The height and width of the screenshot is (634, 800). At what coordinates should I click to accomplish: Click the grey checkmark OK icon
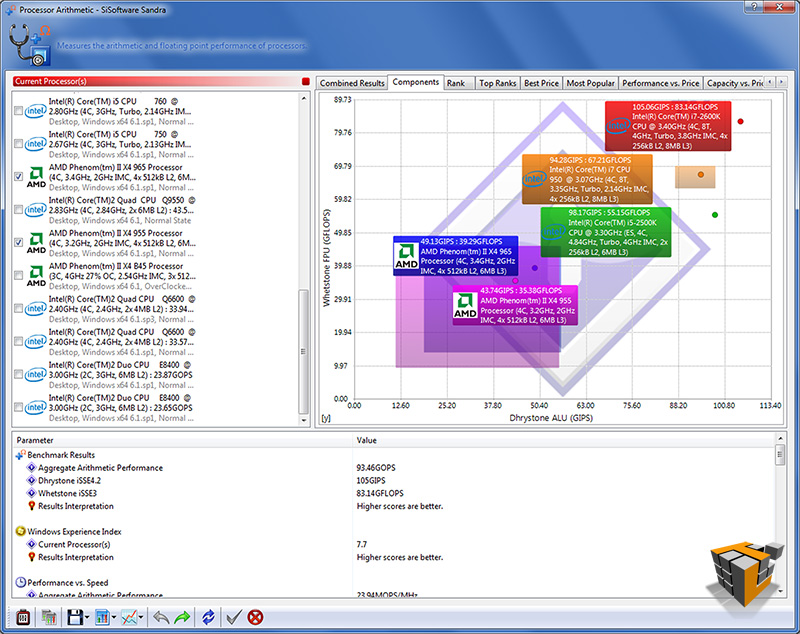pyautogui.click(x=234, y=617)
